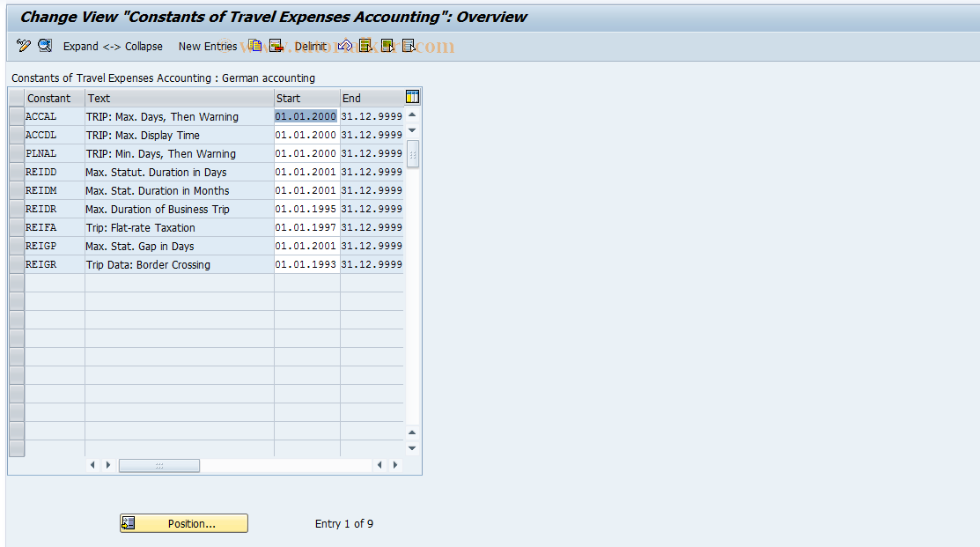Click the Position... button

pos(184,523)
